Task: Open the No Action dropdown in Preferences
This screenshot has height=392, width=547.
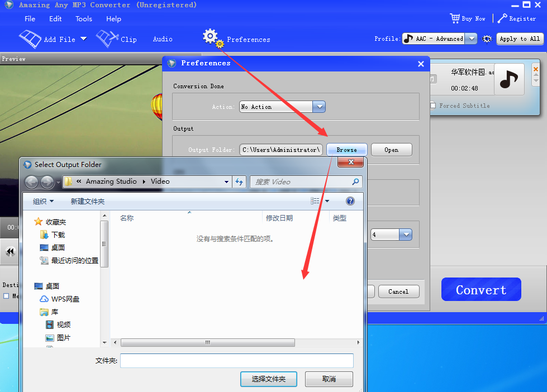Action: pyautogui.click(x=319, y=107)
